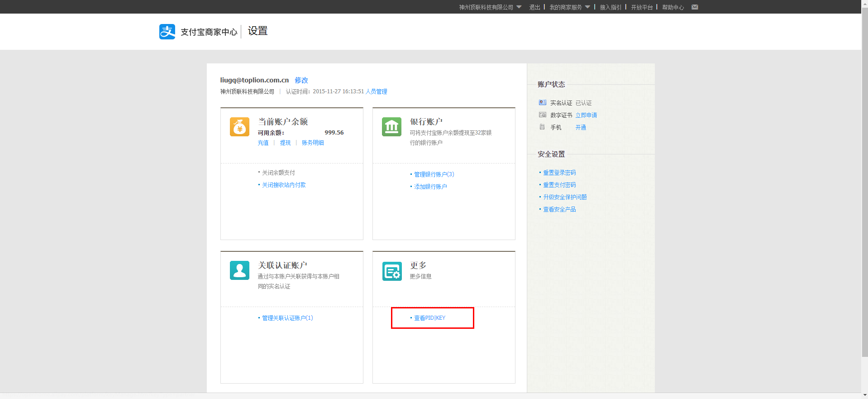Click the Alipay logo icon

pyautogui.click(x=167, y=32)
